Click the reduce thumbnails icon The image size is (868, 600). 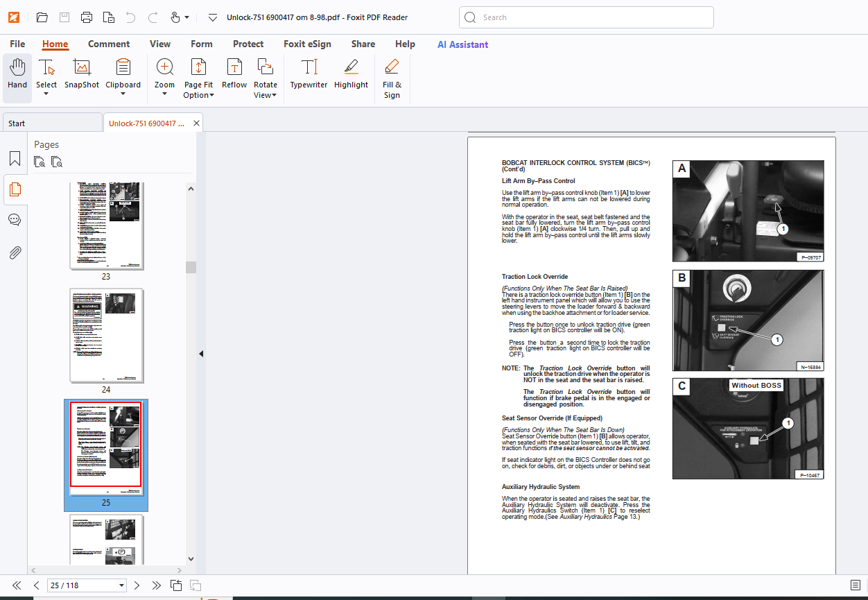click(57, 162)
